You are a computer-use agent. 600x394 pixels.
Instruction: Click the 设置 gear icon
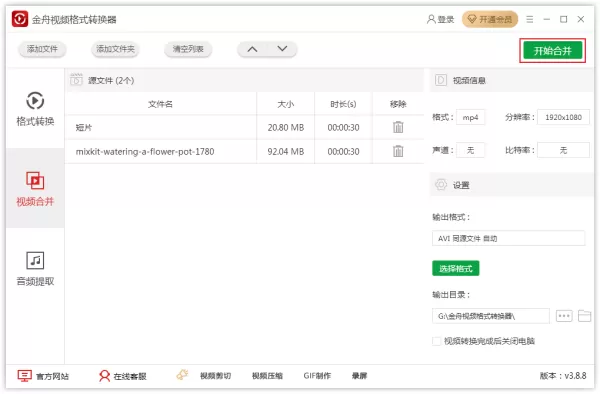[441, 185]
